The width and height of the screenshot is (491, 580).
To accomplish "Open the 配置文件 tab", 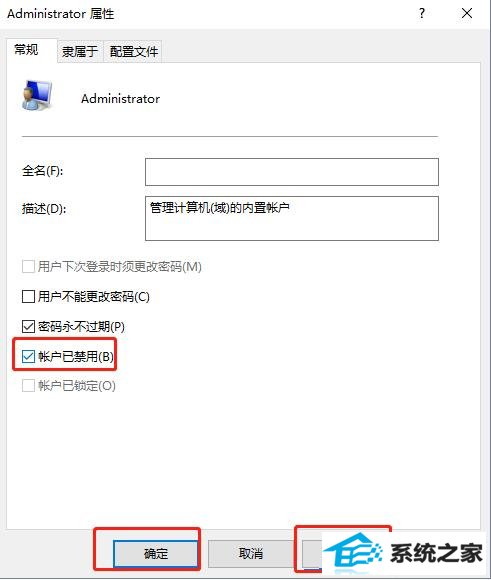I will coord(134,51).
